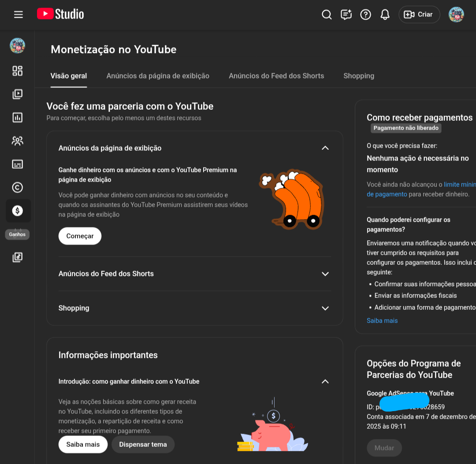Open the Audio Library icon in sidebar
The width and height of the screenshot is (476, 464).
point(18,257)
